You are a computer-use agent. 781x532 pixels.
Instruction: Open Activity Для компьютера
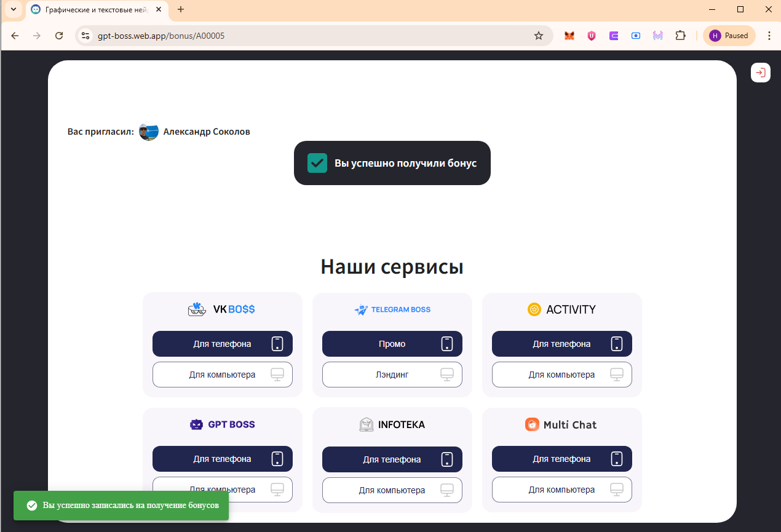coord(562,375)
